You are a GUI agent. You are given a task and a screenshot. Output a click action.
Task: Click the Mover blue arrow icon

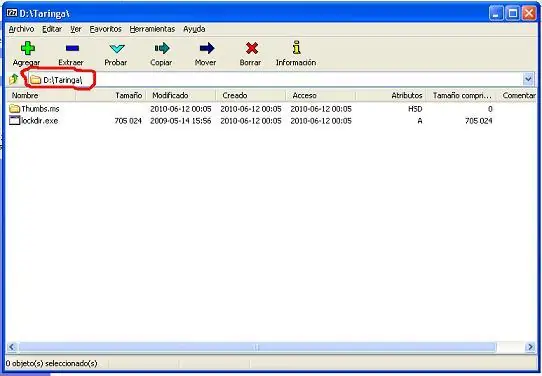pyautogui.click(x=207, y=48)
